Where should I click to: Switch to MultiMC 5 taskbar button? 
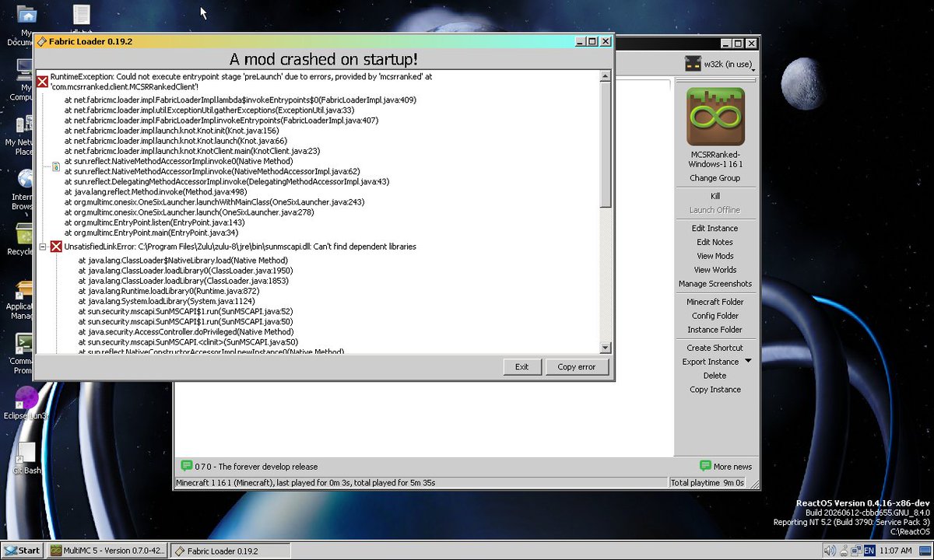tap(107, 550)
